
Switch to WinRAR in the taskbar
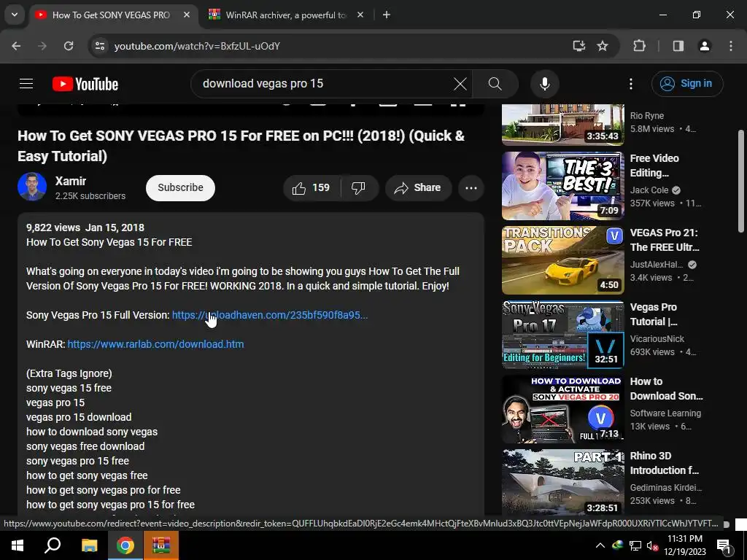[x=161, y=545]
